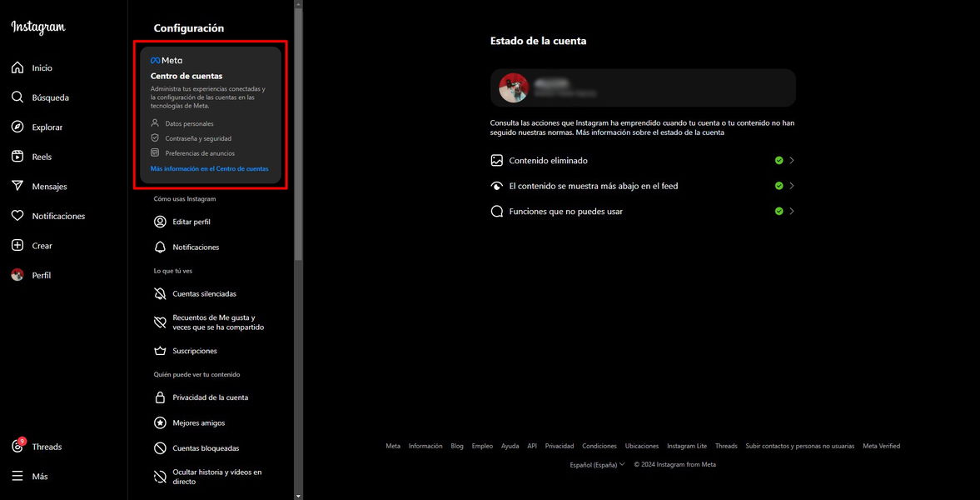Click the Búsqueda magnifier icon

click(x=17, y=97)
